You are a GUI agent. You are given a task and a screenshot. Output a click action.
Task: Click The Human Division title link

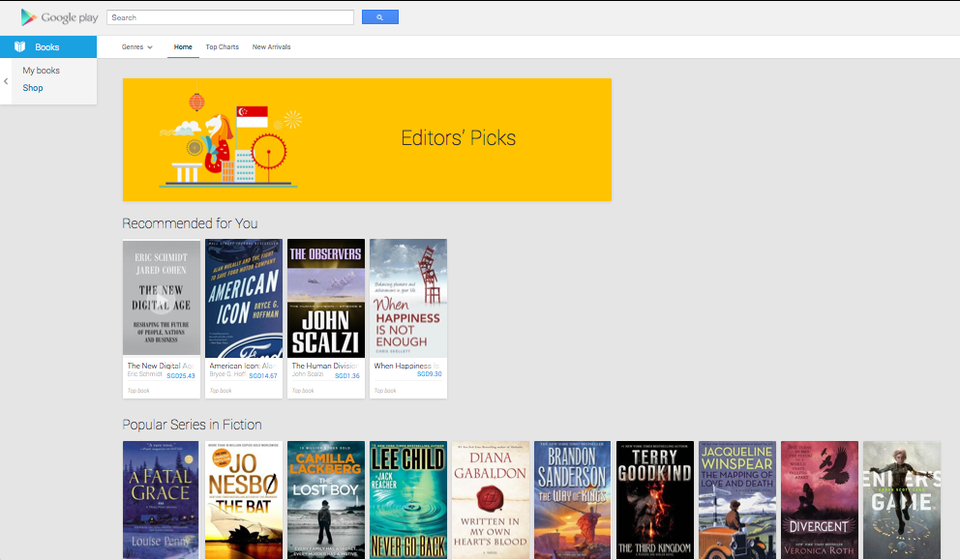pos(325,366)
